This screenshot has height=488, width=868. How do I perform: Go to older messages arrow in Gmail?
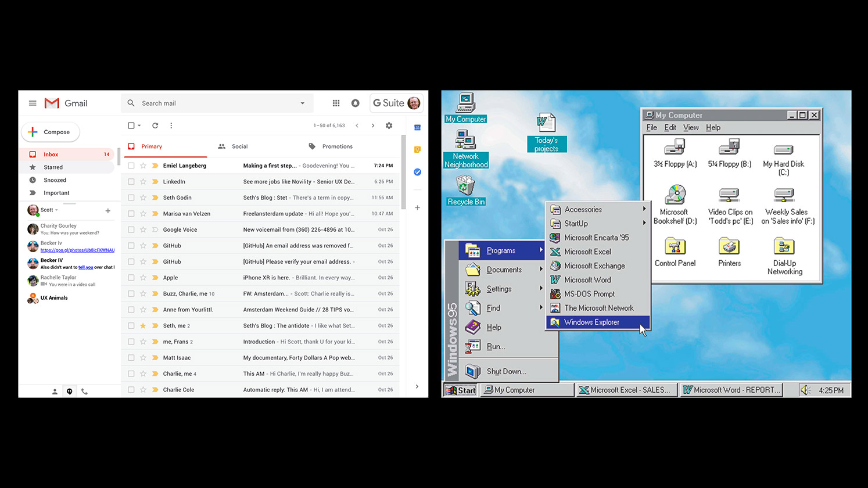tap(372, 125)
